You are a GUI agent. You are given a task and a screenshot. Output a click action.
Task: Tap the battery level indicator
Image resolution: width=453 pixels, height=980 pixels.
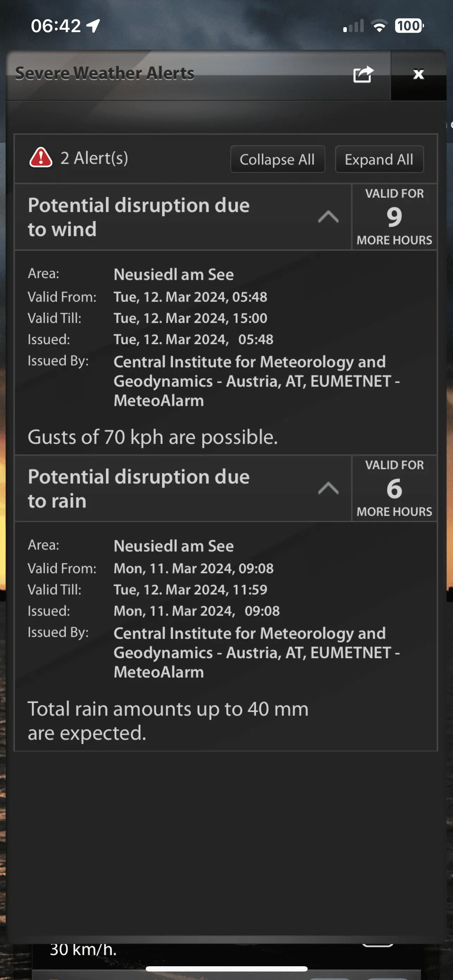[x=409, y=26]
